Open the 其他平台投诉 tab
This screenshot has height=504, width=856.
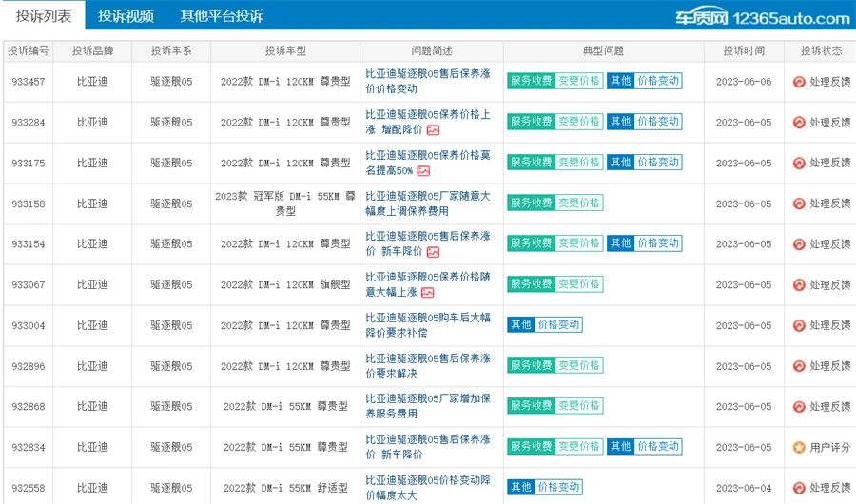(222, 16)
